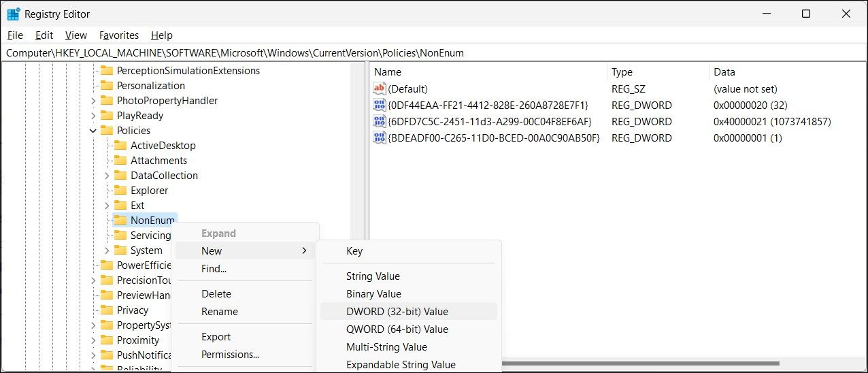
Task: Select the Explorer folder icon
Action: pos(120,190)
